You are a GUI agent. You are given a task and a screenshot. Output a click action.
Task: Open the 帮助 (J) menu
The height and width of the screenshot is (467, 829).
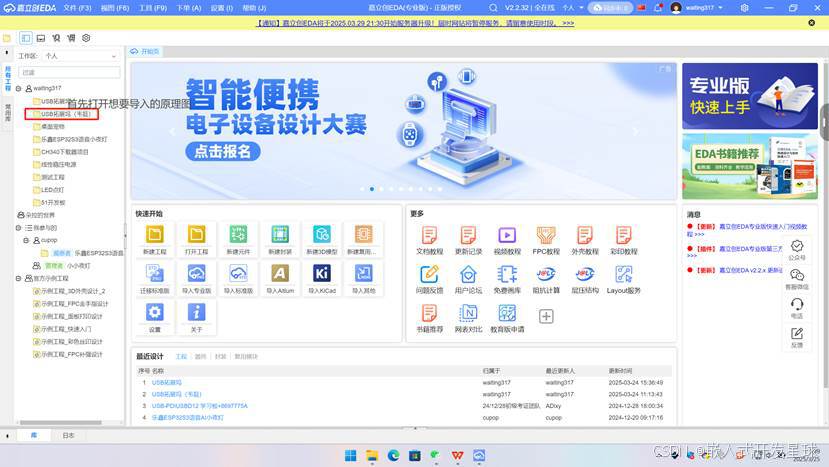tap(254, 8)
